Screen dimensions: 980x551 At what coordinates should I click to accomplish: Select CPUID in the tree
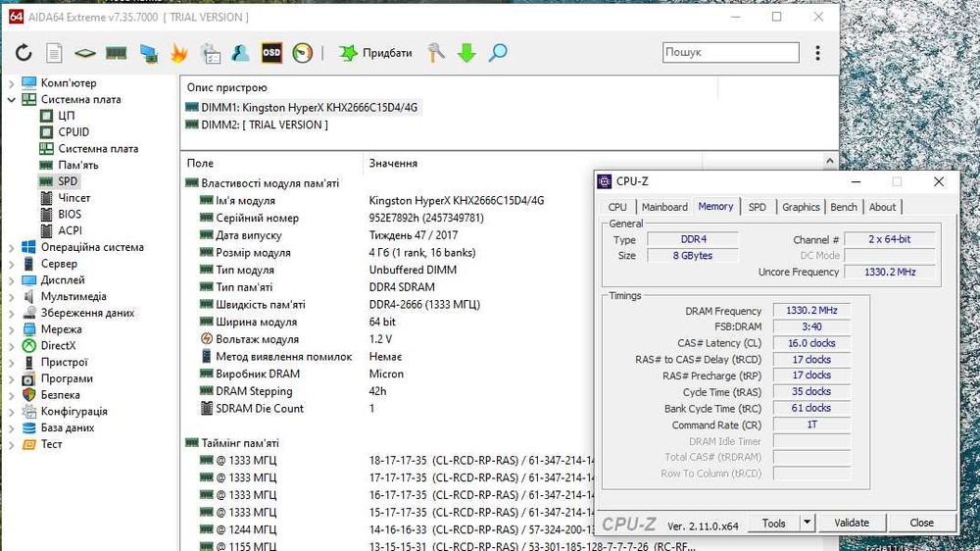coord(73,132)
